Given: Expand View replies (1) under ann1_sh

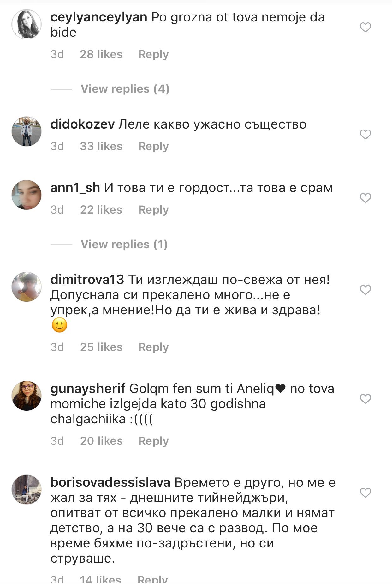Looking at the screenshot, I should point(124,244).
